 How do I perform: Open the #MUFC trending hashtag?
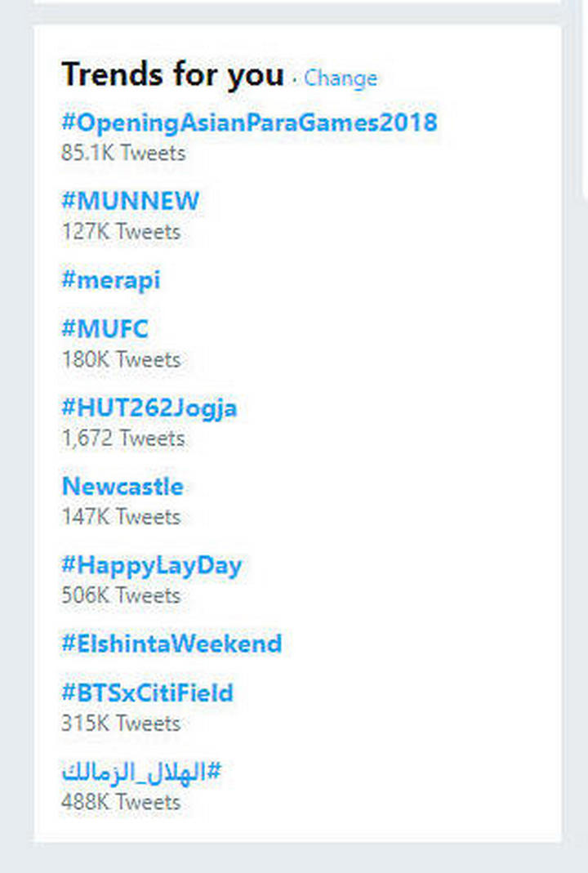pos(105,328)
